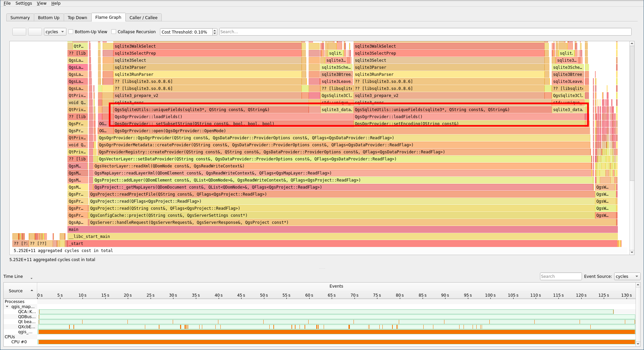The image size is (644, 350).
Task: Click the 60 s mark on the timeline
Action: 309,295
